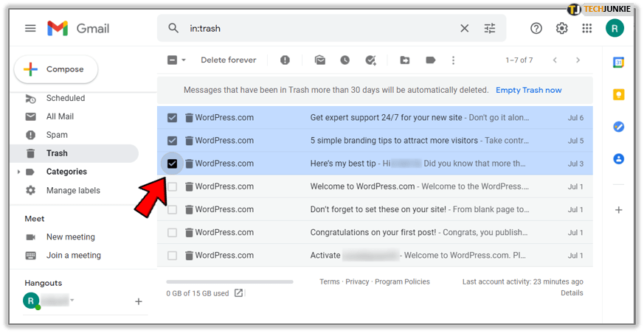Screen dimensions: 644x333
Task: Click the Add to Tasks icon
Action: (x=370, y=60)
